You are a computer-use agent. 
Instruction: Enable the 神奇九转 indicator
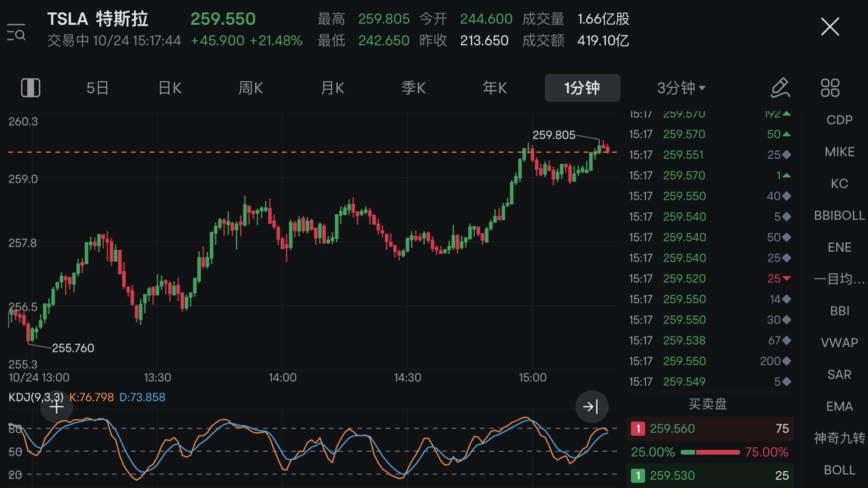pos(839,439)
